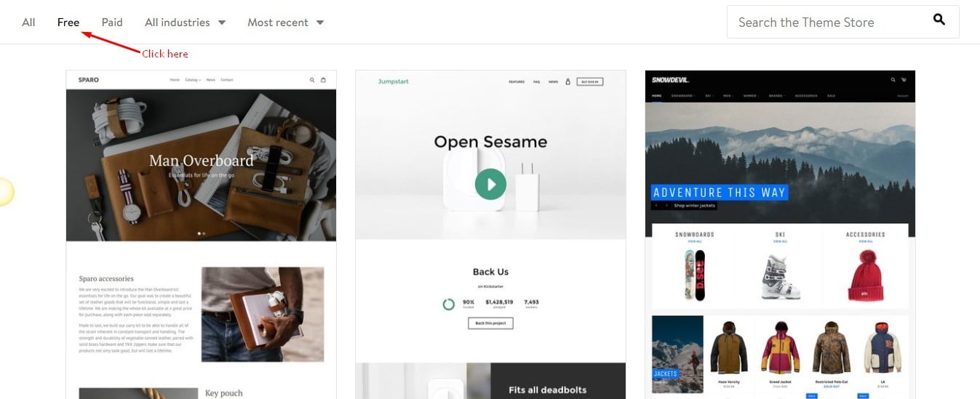Viewport: 980px width, 399px height.
Task: Open the All industries dropdown
Action: pos(185,23)
